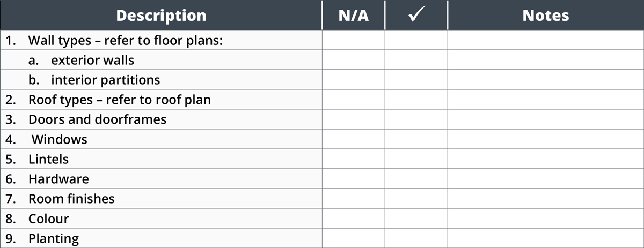Select the Roof types description cell

(x=161, y=100)
